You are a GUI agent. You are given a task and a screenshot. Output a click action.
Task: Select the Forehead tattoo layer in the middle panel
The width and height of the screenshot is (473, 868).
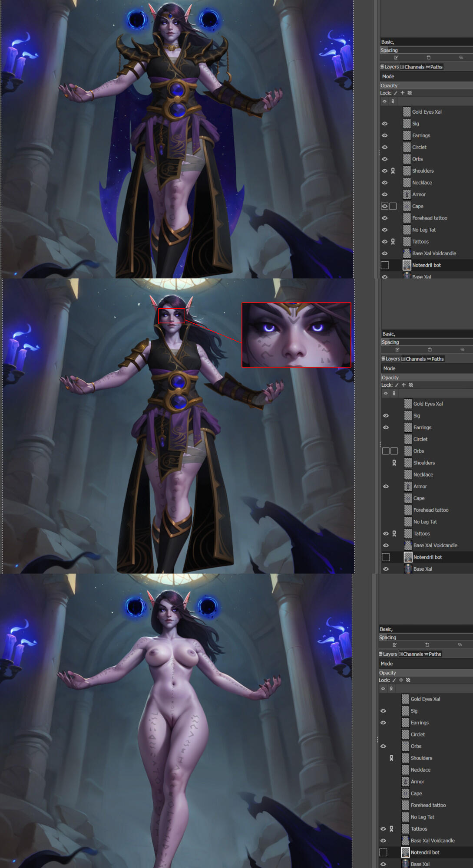coord(430,510)
